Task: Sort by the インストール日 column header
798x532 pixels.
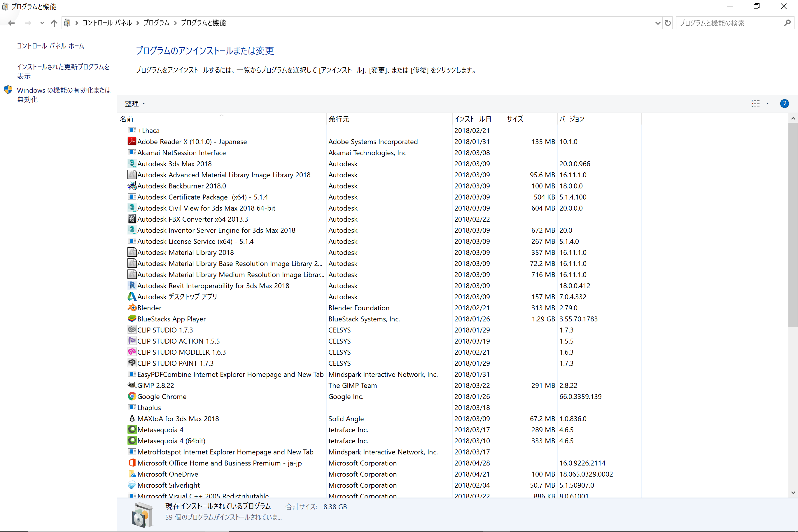Action: (x=472, y=119)
